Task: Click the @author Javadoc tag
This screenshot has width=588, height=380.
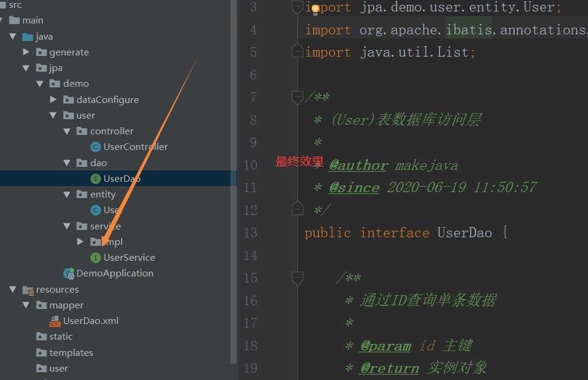Action: pyautogui.click(x=358, y=166)
